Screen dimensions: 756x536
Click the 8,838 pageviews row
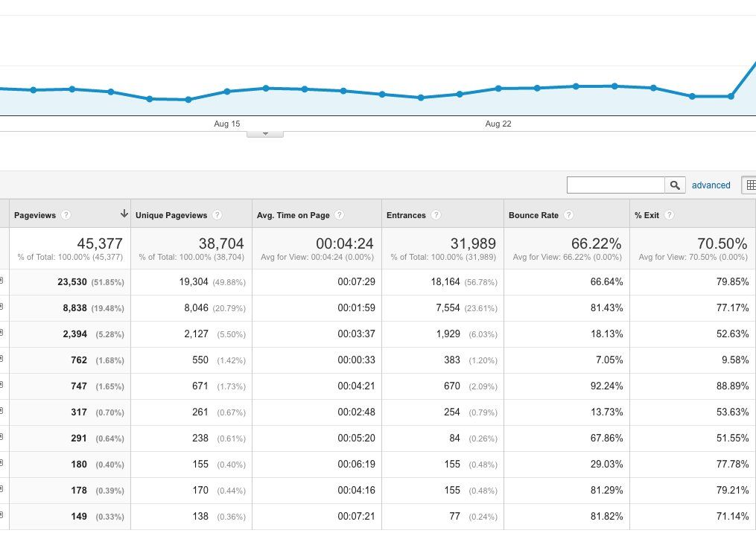(x=378, y=308)
